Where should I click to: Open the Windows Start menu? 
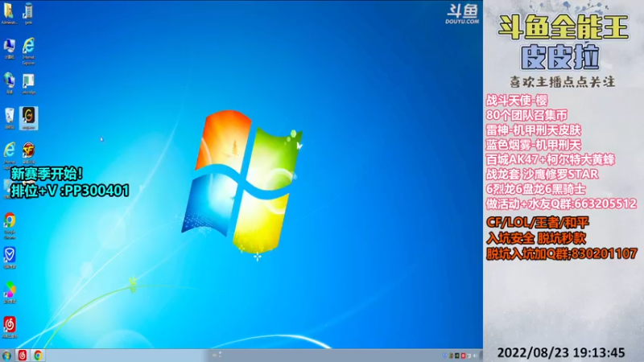(x=6, y=356)
